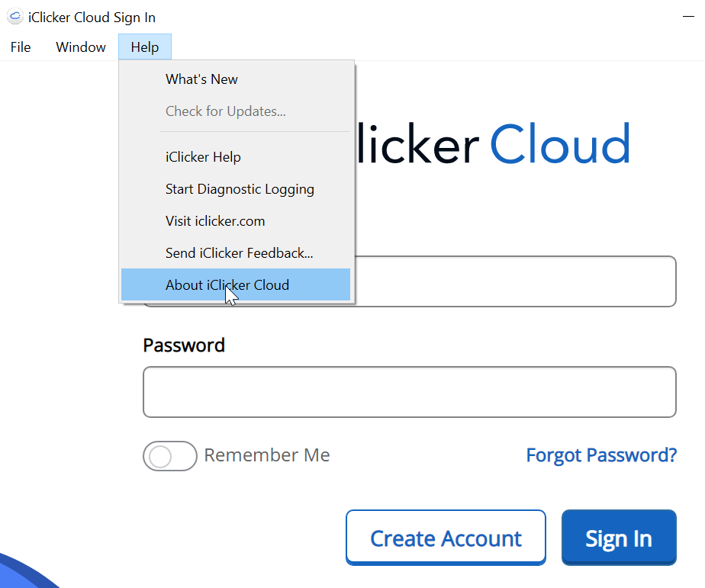705x588 pixels.
Task: Open About iClicker Cloud
Action: (227, 284)
